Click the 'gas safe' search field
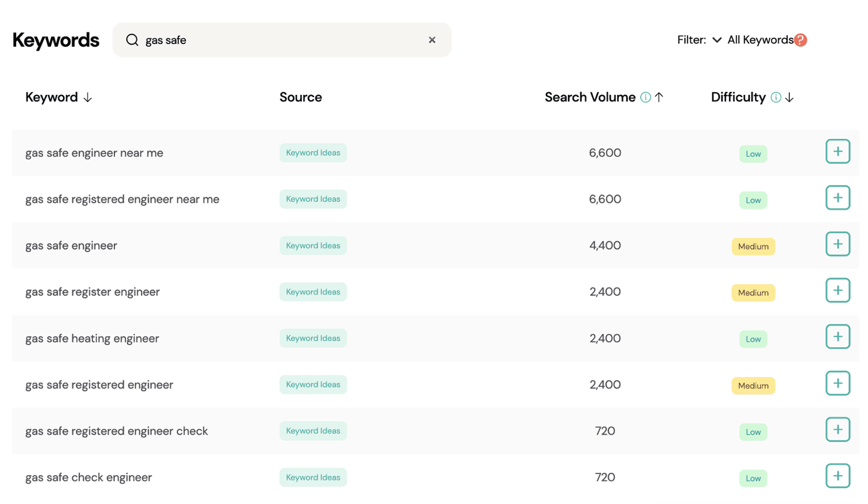The width and height of the screenshot is (868, 504). pos(282,40)
